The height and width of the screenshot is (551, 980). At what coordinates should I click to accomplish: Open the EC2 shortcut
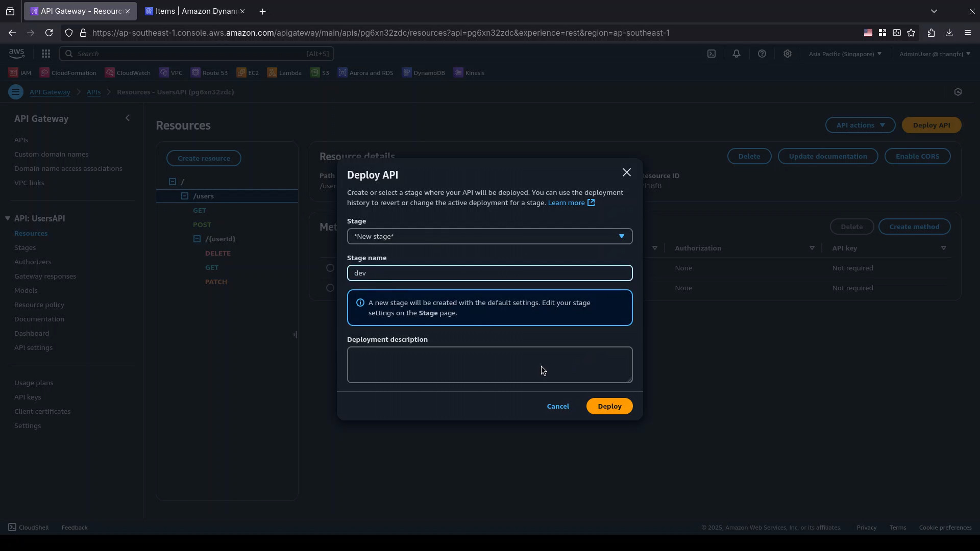[248, 72]
